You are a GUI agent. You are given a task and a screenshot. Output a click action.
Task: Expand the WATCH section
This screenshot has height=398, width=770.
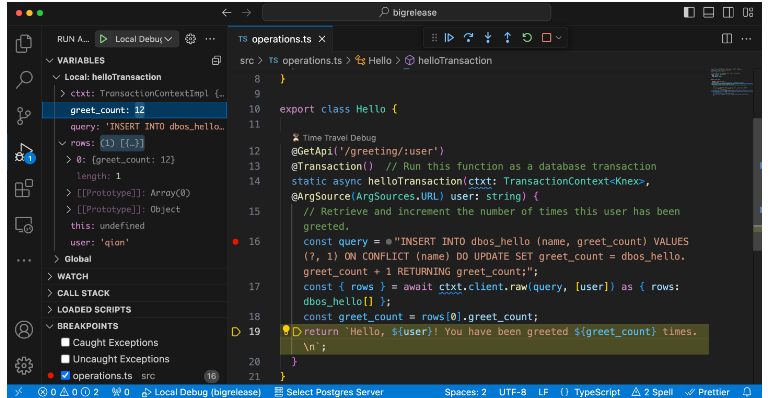coord(50,276)
